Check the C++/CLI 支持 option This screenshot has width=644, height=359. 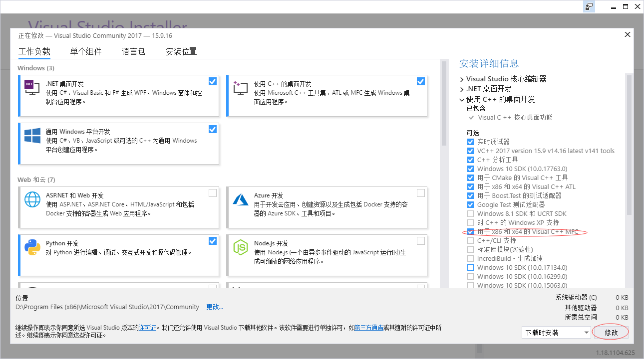click(470, 241)
